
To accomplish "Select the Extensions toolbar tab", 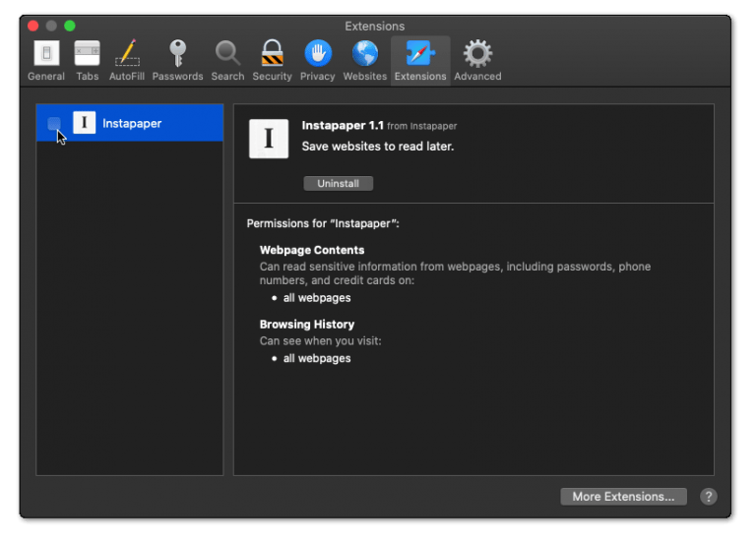I will click(420, 61).
